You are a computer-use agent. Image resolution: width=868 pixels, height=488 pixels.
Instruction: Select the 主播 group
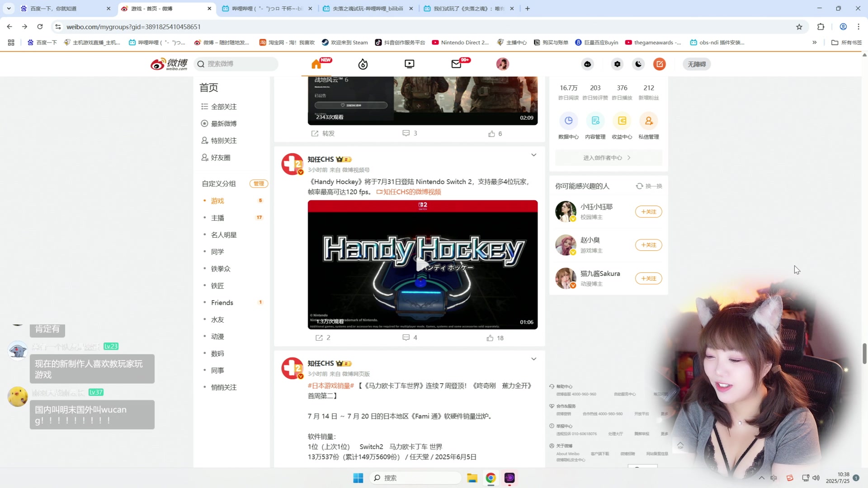[217, 218]
